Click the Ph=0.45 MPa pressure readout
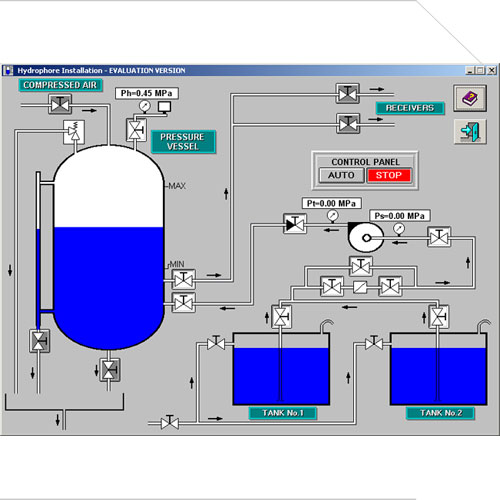This screenshot has height=500, width=500. tap(147, 93)
